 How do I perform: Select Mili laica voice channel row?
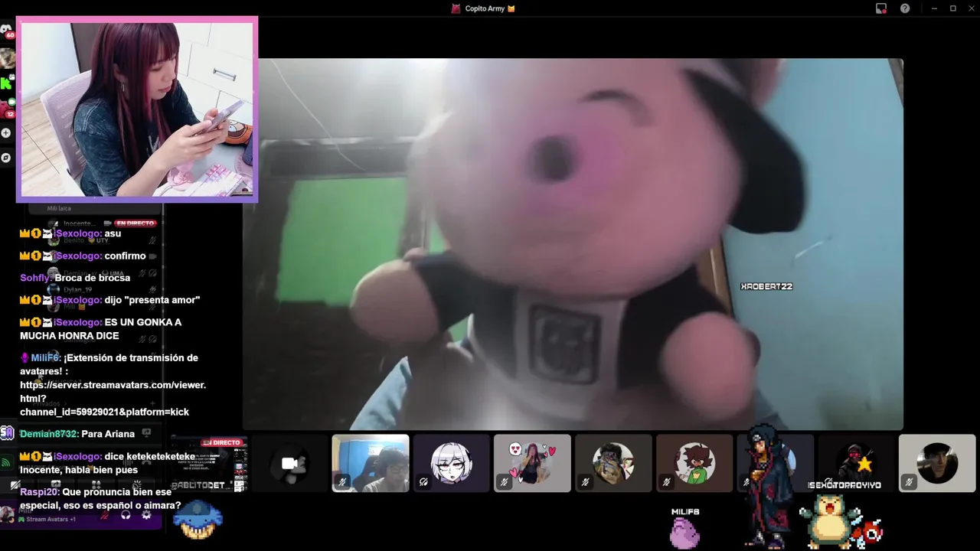pos(96,208)
